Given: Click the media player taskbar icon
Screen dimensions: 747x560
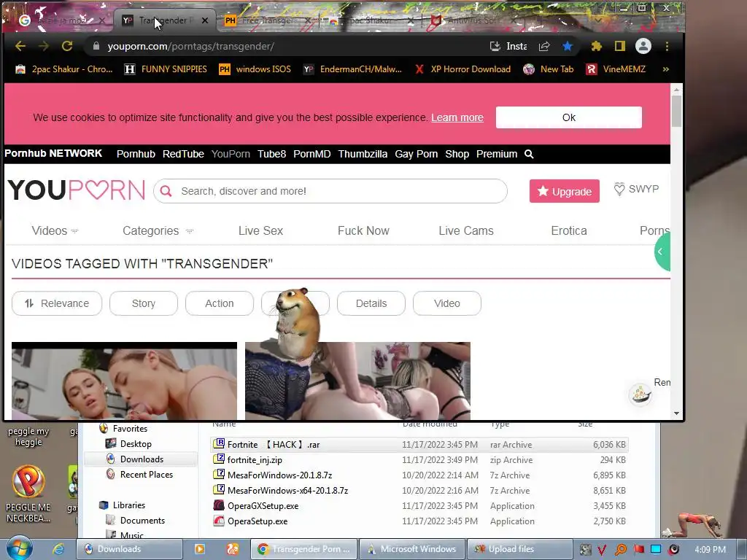Looking at the screenshot, I should pos(200,549).
